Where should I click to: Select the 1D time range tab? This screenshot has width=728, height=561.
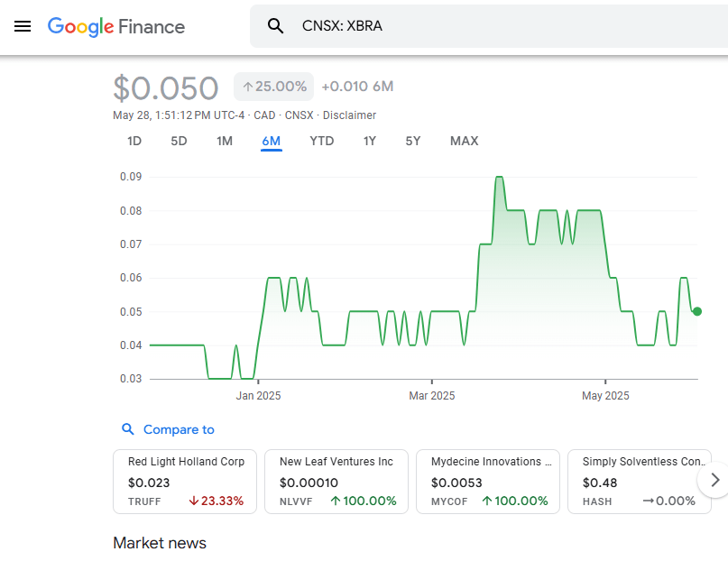[134, 141]
